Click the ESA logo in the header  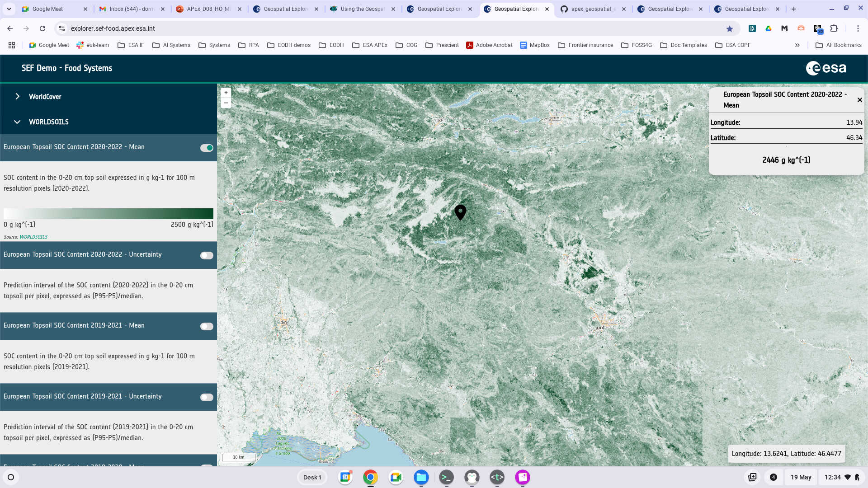coord(826,68)
